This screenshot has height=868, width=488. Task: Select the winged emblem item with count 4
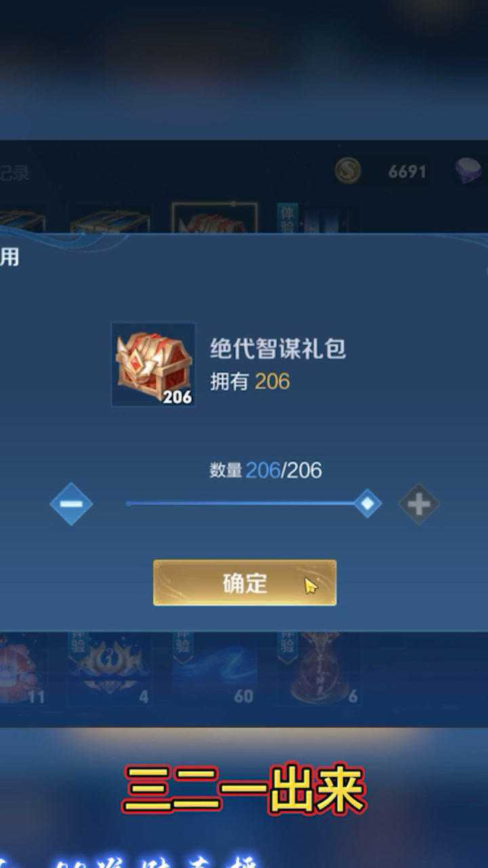pyautogui.click(x=110, y=669)
